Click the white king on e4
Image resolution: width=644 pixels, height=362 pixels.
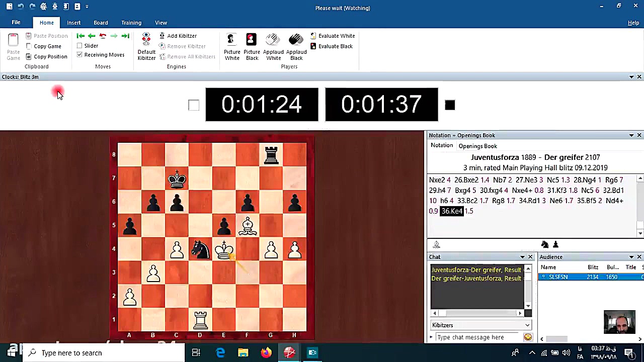pyautogui.click(x=224, y=249)
